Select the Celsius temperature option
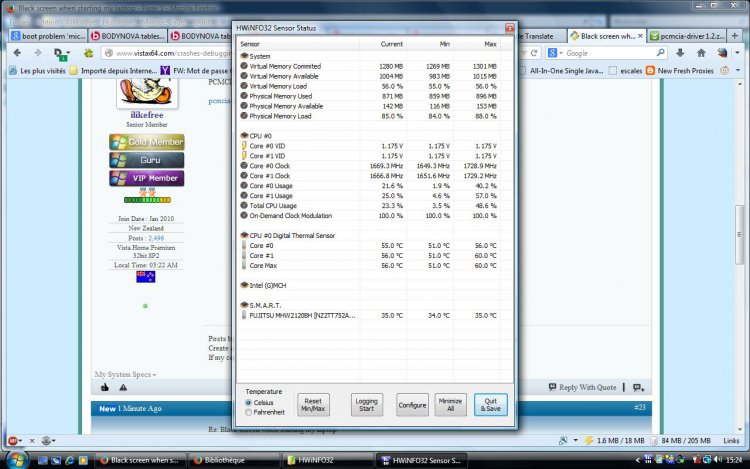 tap(248, 403)
